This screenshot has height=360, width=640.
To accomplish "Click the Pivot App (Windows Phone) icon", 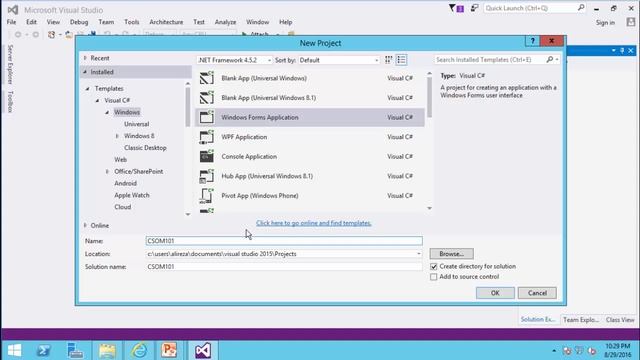I will coord(207,196).
